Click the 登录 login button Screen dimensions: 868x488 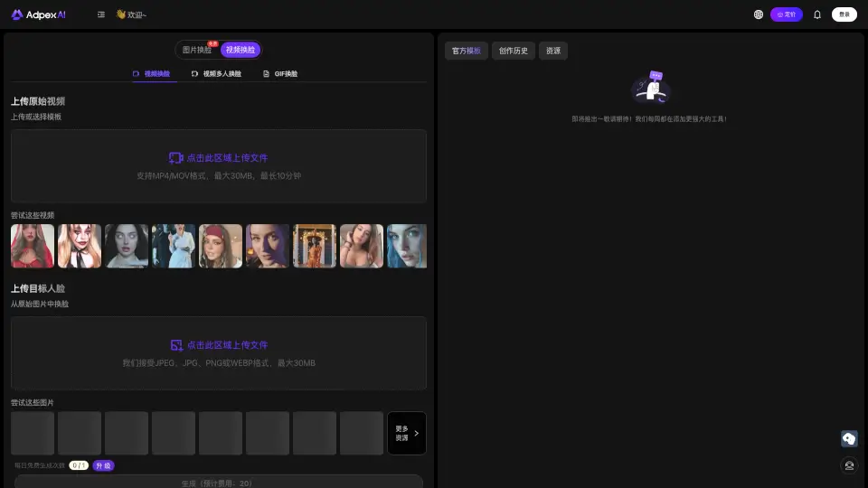click(x=844, y=14)
